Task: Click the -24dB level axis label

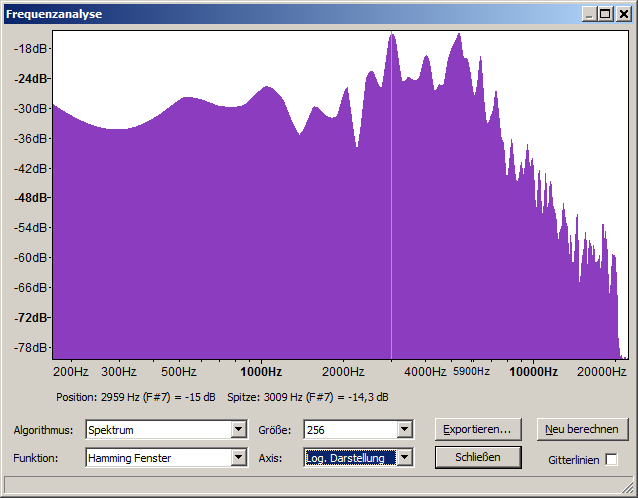Action: pyautogui.click(x=31, y=79)
